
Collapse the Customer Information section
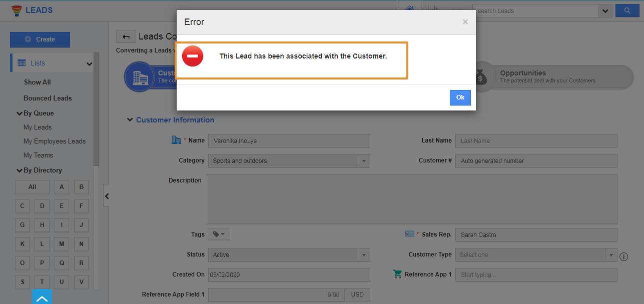pyautogui.click(x=130, y=120)
